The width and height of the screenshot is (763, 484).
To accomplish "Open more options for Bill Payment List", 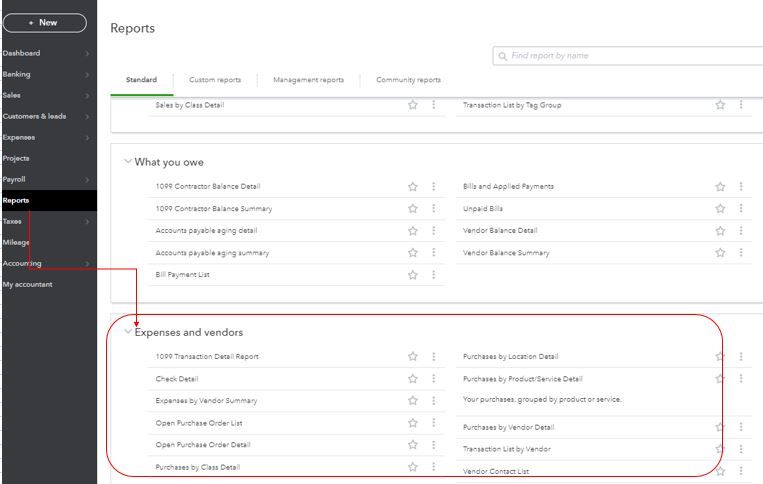I will 433,275.
